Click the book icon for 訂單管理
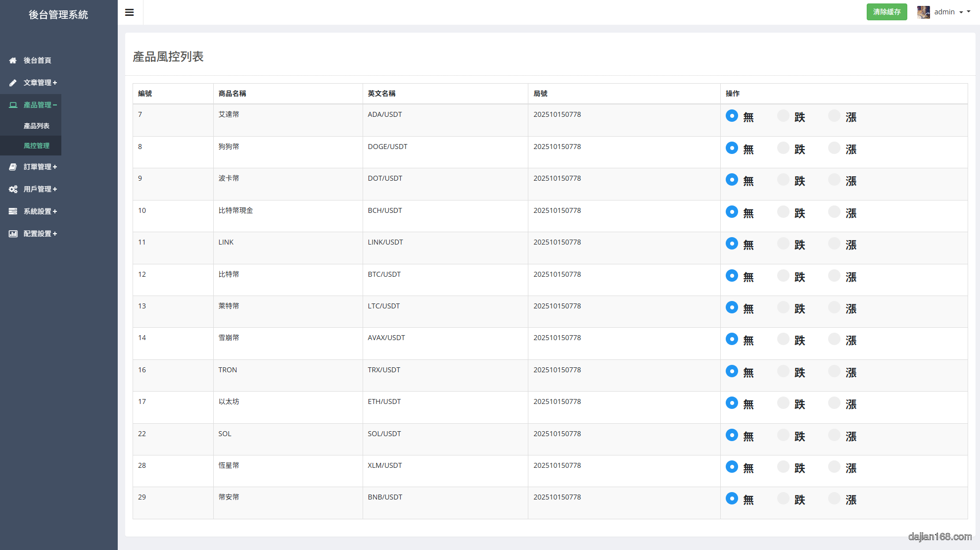The image size is (980, 550). [13, 167]
